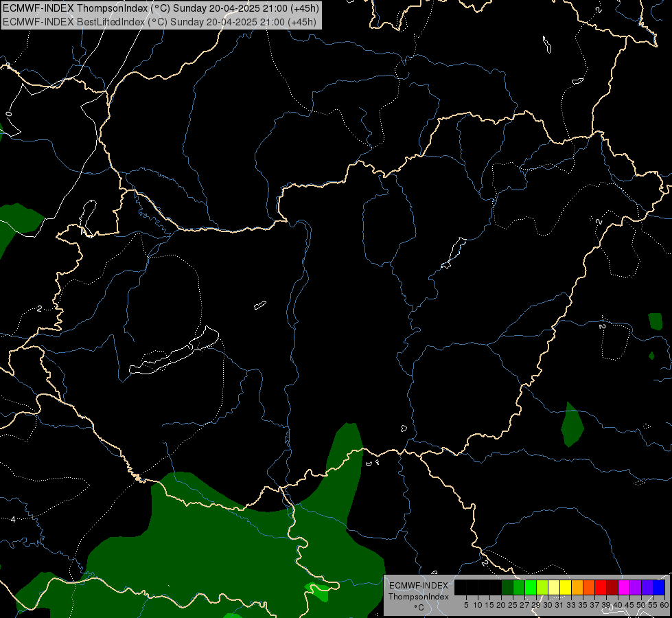Image resolution: width=672 pixels, height=618 pixels.
Task: Pick the purple 45–50 legend swatch
Action: [x=636, y=587]
